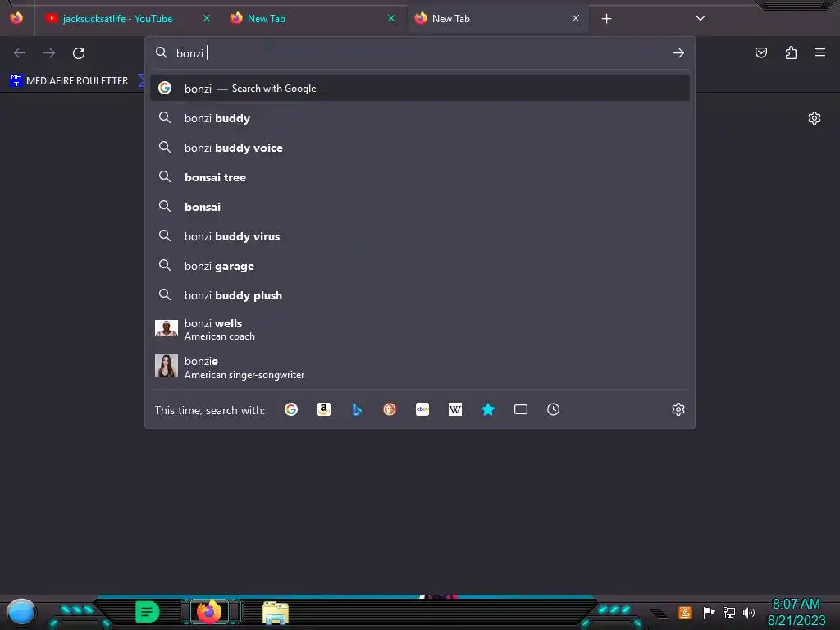840x630 pixels.
Task: Open a new tab with plus button
Action: pyautogui.click(x=606, y=19)
